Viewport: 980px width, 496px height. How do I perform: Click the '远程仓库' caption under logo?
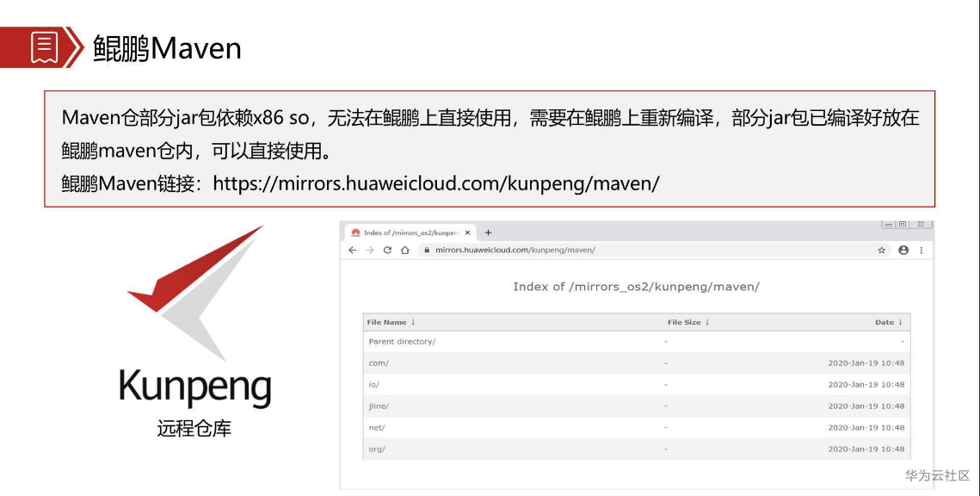194,429
